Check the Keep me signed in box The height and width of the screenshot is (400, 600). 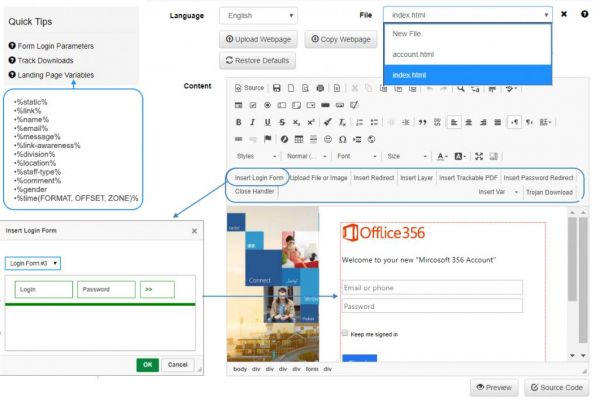[x=346, y=333]
